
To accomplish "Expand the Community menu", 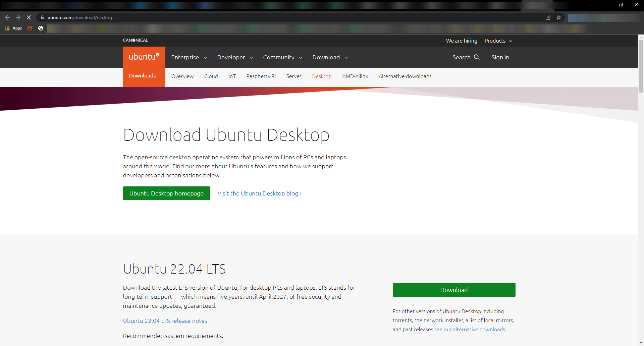I will (x=283, y=57).
